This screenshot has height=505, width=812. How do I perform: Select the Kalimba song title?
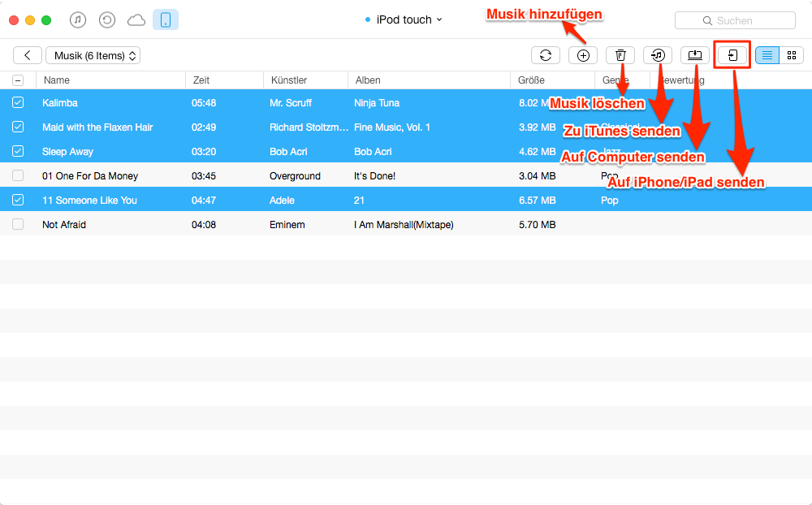[x=60, y=103]
